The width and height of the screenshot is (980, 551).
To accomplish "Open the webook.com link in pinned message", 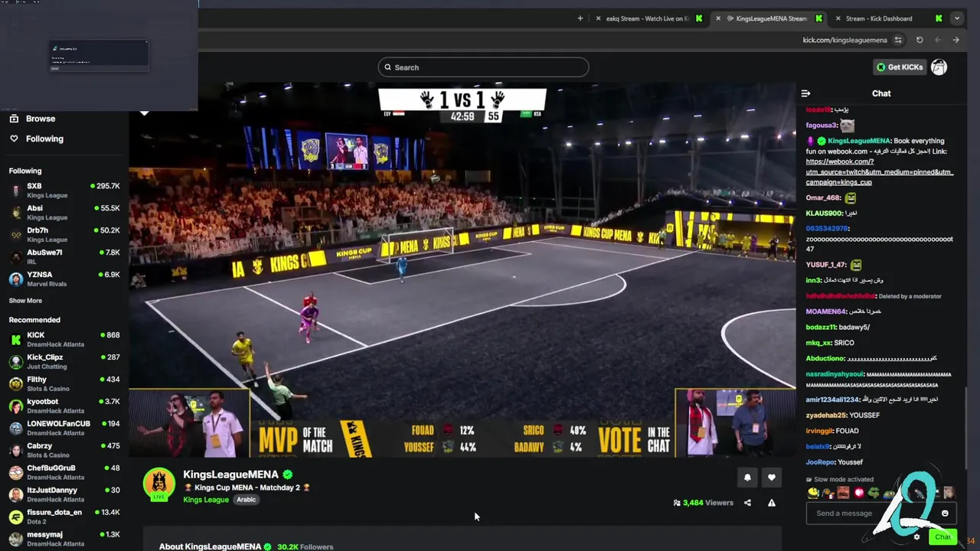I will click(880, 172).
